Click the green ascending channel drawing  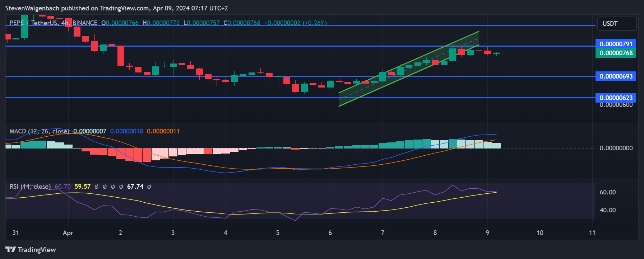[409, 69]
